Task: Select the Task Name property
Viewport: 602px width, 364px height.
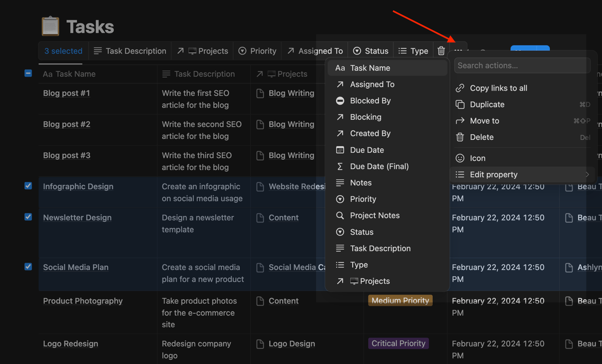Action: click(387, 68)
